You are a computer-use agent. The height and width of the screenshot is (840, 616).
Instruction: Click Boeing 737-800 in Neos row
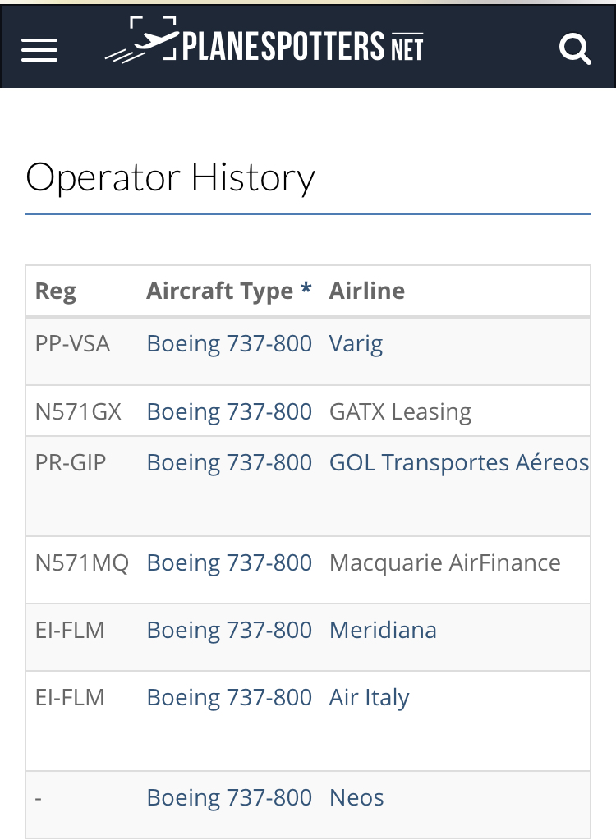pos(229,798)
